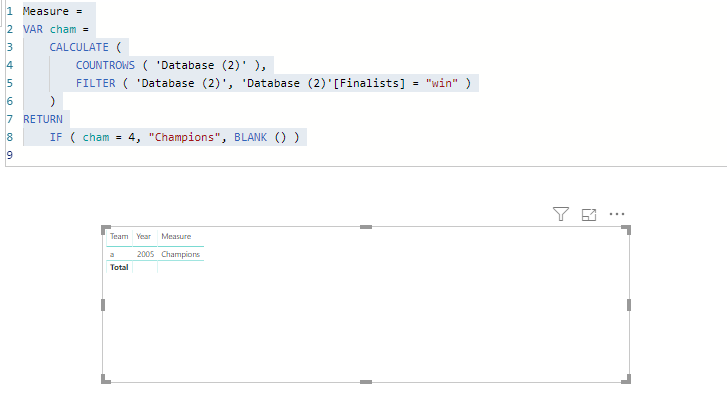Select the Champions cell in table

(180, 254)
